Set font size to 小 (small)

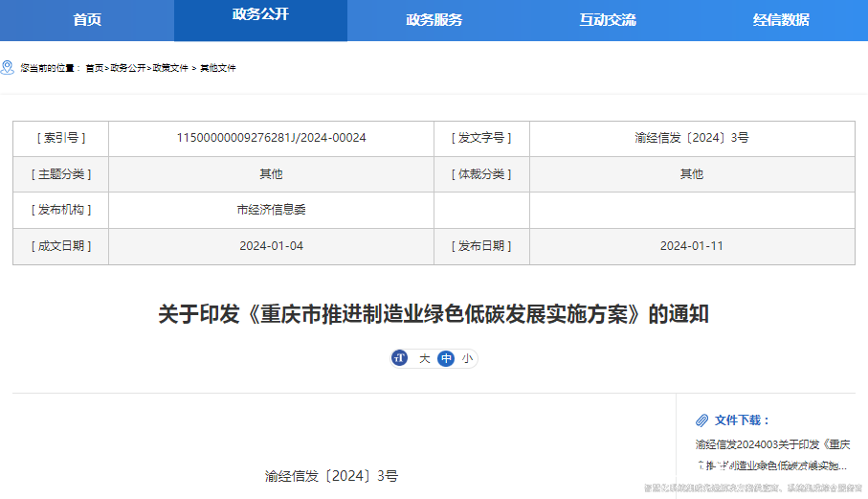tap(467, 358)
